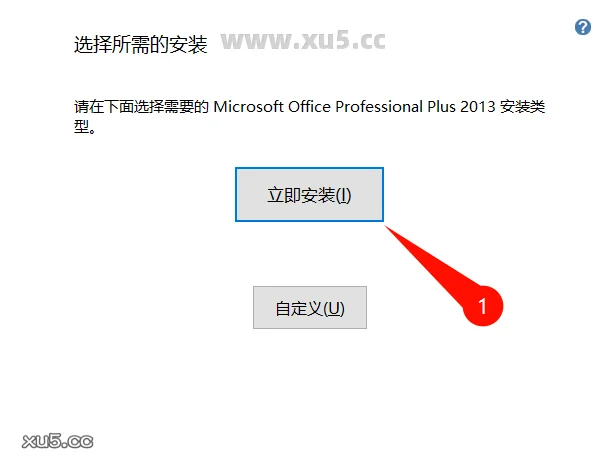
Task: Click the digit 1 inside red marker
Action: tap(482, 306)
